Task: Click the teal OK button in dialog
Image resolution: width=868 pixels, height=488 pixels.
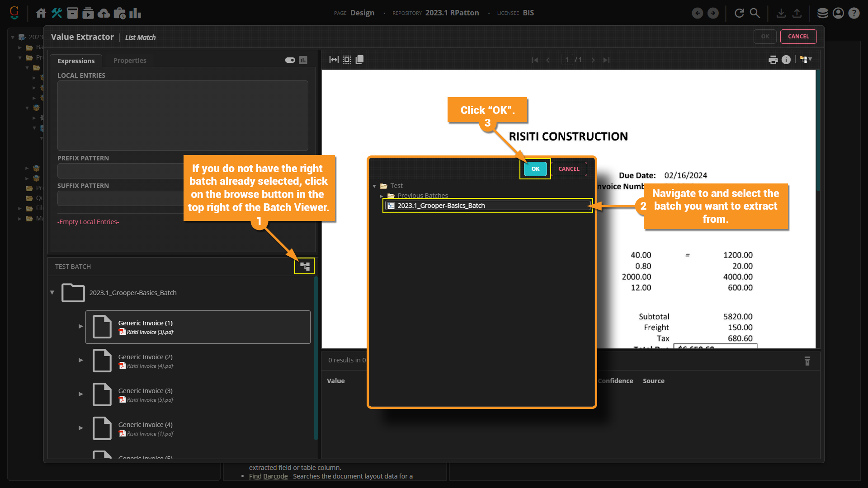Action: point(535,169)
